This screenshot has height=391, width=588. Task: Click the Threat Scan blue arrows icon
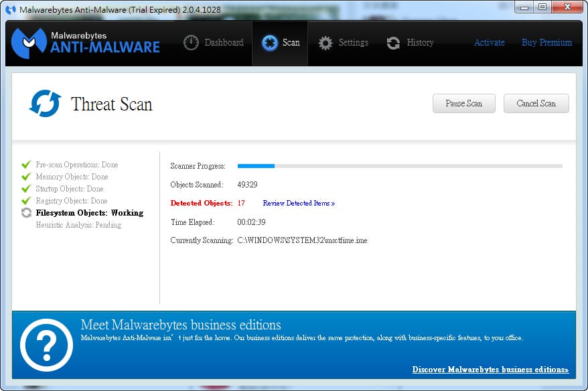coord(45,104)
